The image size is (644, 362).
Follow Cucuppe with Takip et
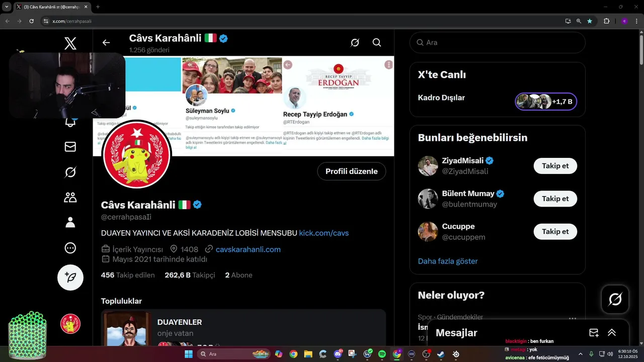555,231
